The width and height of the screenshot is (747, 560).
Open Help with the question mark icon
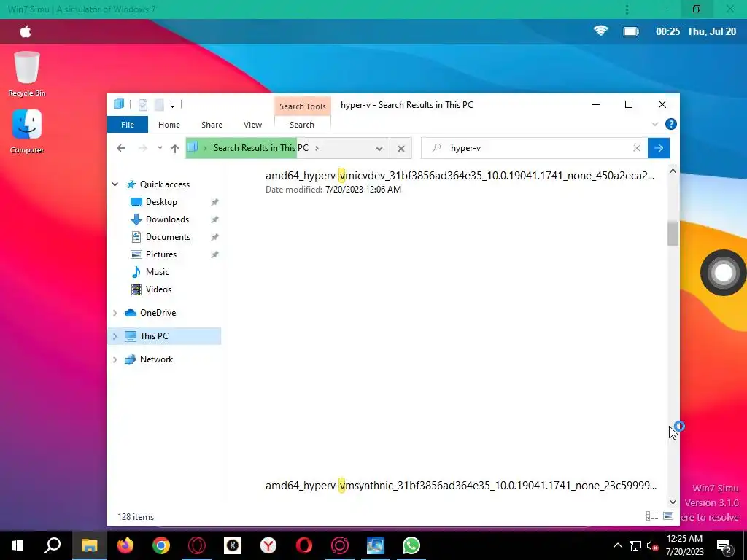pyautogui.click(x=671, y=124)
